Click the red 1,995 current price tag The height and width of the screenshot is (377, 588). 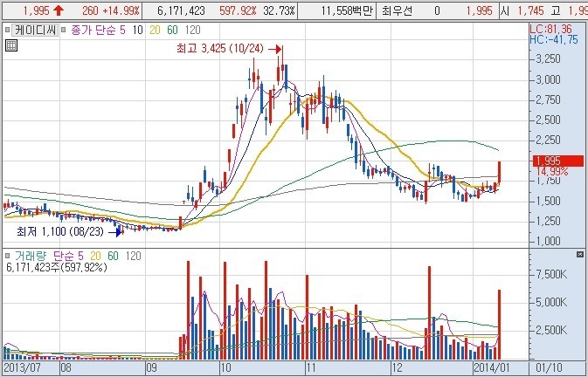(558, 161)
